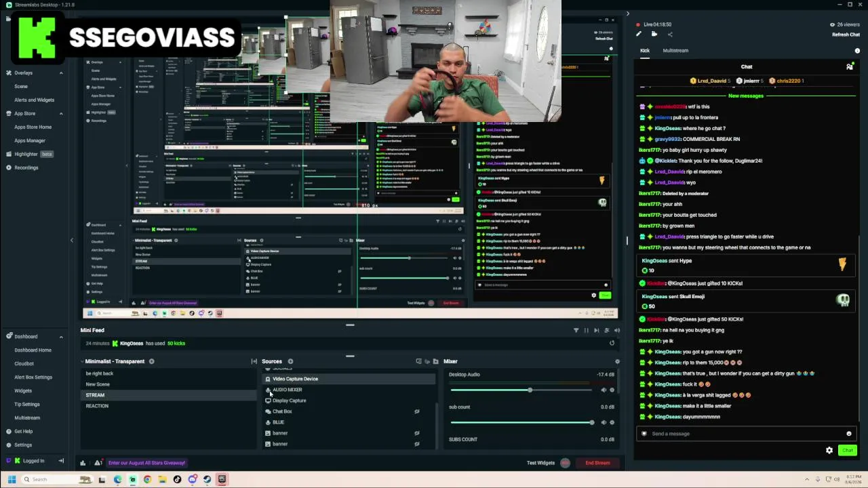
Task: Click the share stream icon
Action: pos(670,34)
